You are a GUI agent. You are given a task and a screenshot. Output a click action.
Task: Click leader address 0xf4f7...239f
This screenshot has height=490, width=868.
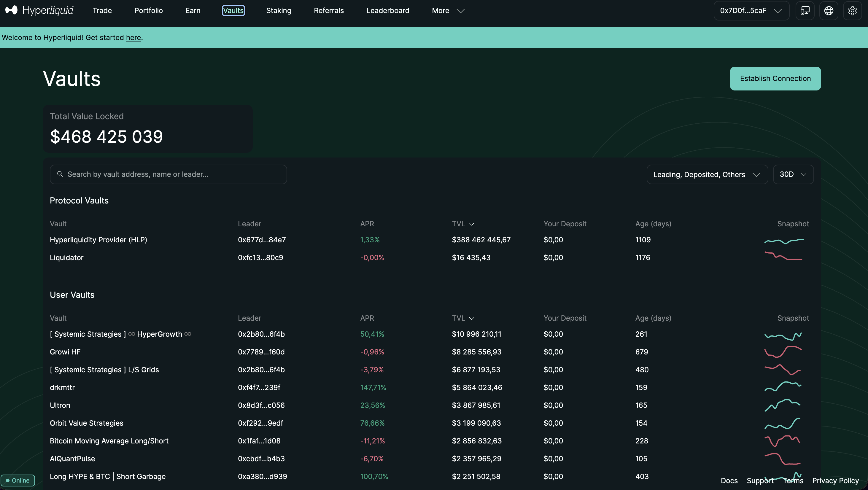(259, 388)
